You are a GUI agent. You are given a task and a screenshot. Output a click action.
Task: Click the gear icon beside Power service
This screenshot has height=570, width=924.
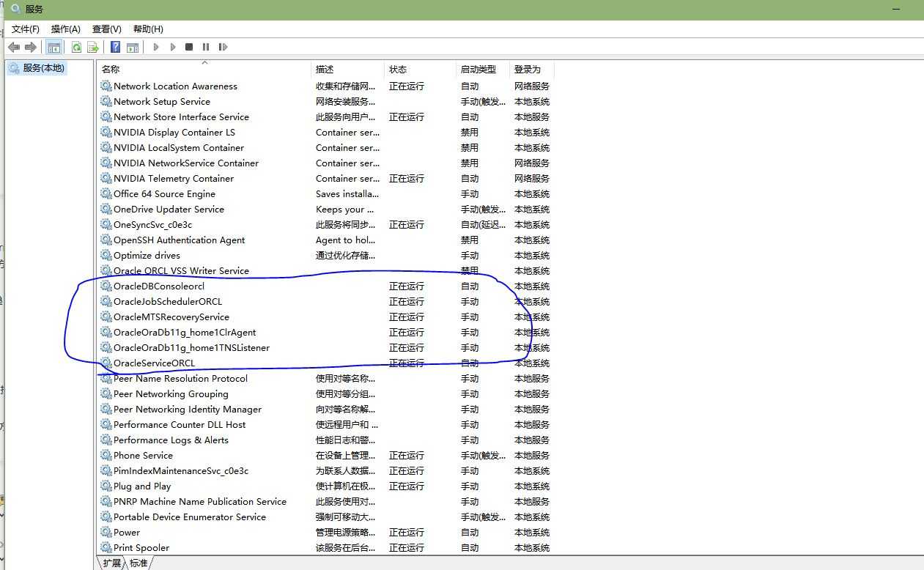106,532
